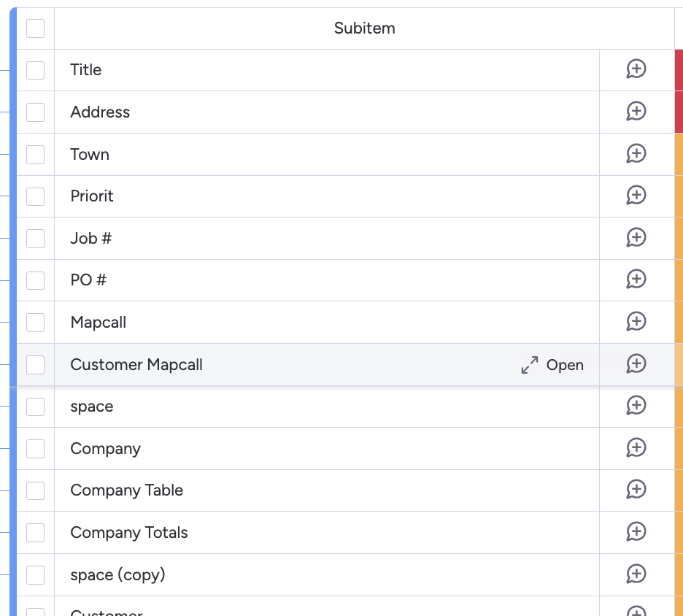Select all subitems with header checkbox
This screenshot has width=683, height=616.
[x=35, y=28]
